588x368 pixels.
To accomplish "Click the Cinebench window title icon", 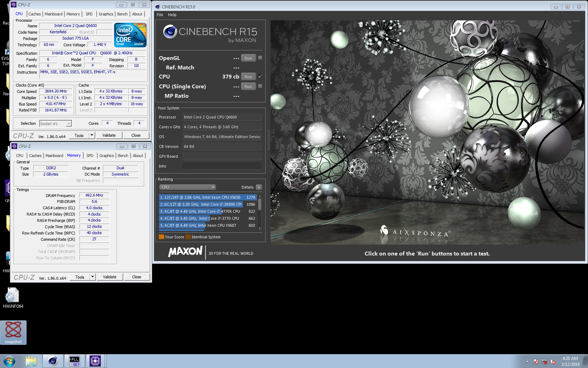I will click(x=157, y=7).
